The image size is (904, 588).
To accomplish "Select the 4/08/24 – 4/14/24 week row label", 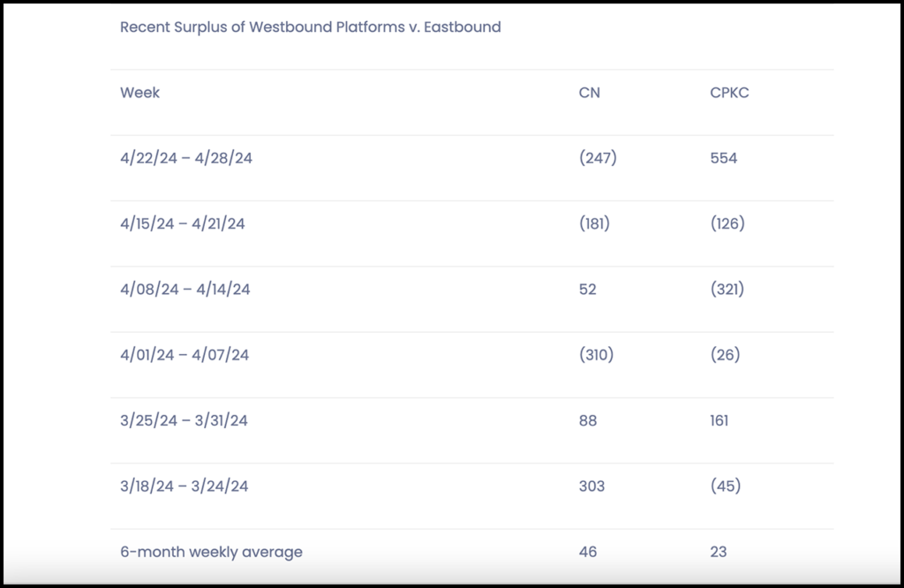I will click(x=185, y=290).
